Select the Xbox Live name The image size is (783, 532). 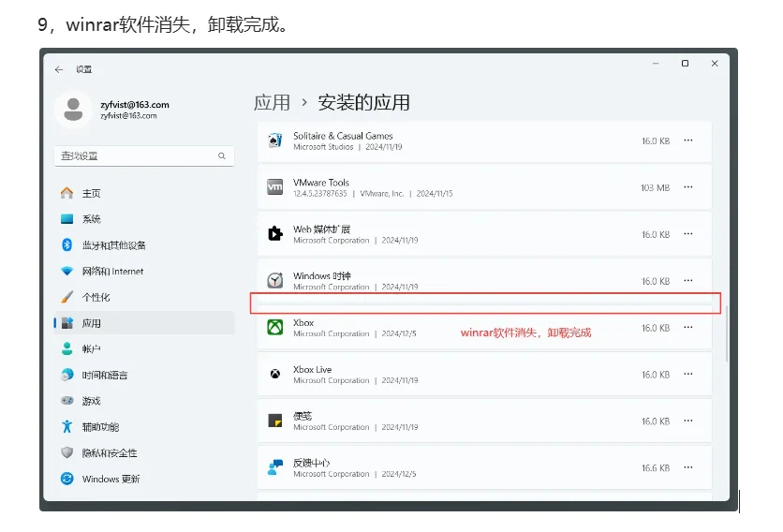click(313, 370)
